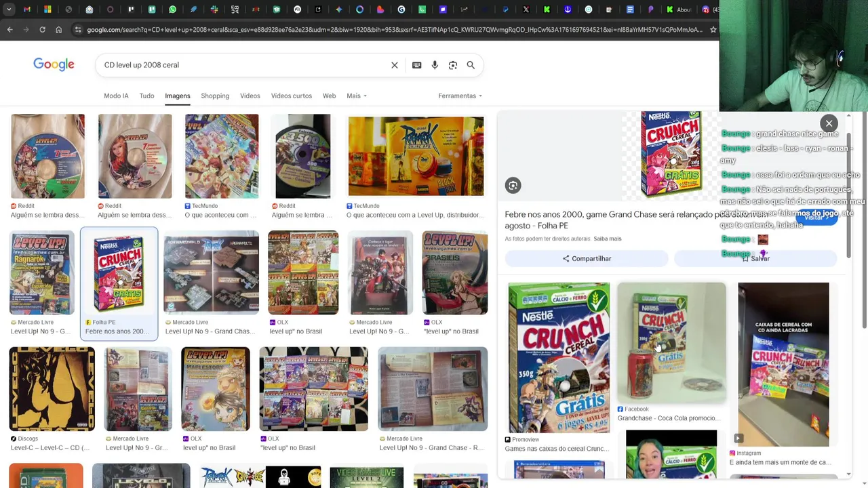
Task: Switch to the Slack browser tab
Action: (214, 9)
